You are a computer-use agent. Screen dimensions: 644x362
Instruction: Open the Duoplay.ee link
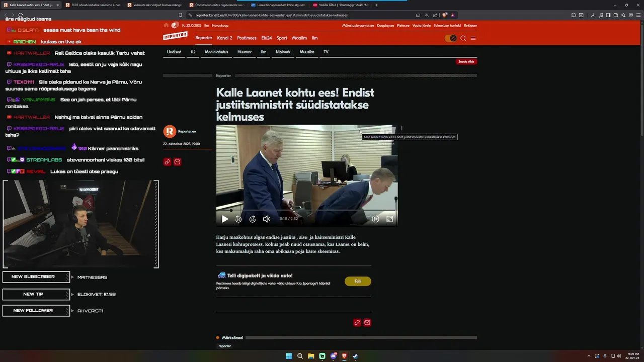[385, 25]
